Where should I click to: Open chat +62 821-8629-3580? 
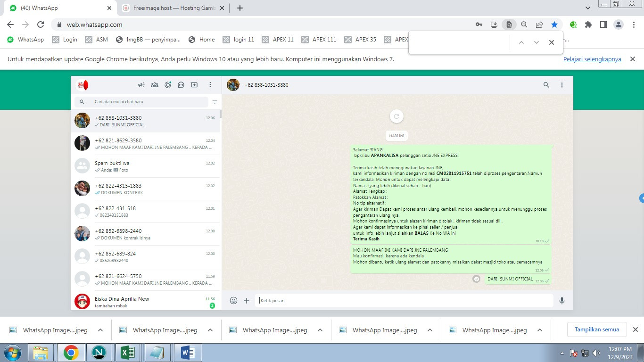pyautogui.click(x=145, y=144)
